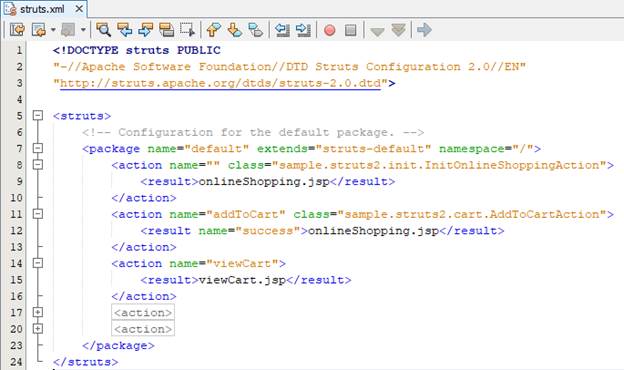Shift the line left icon
This screenshot has height=370, width=624.
coord(282,30)
